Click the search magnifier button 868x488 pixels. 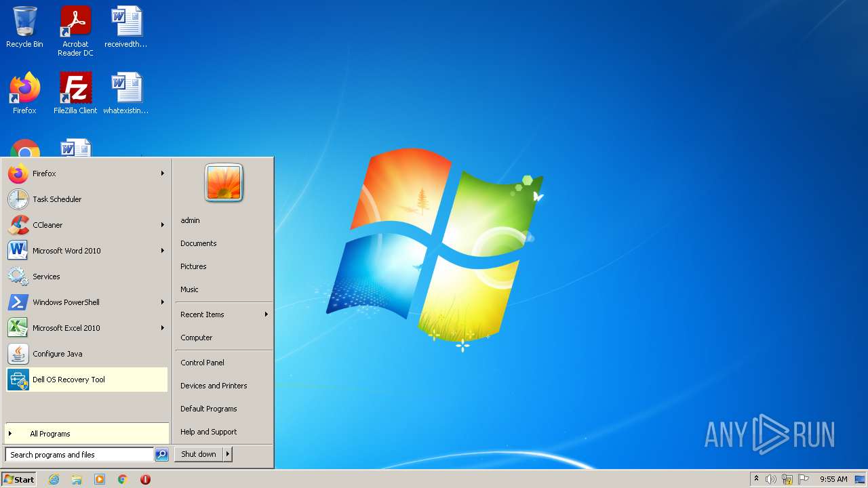(x=161, y=455)
